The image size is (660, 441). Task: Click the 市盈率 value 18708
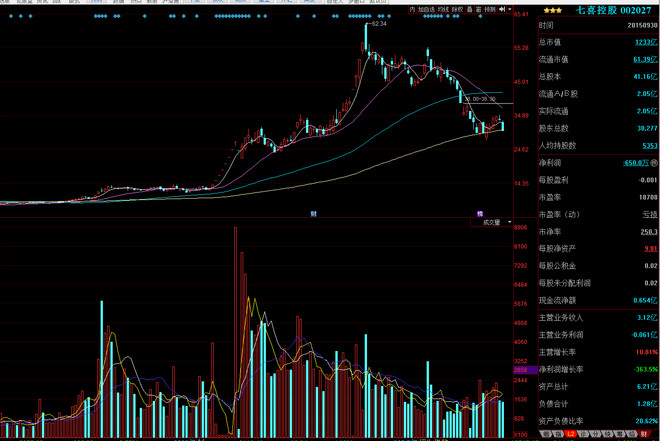pos(648,197)
